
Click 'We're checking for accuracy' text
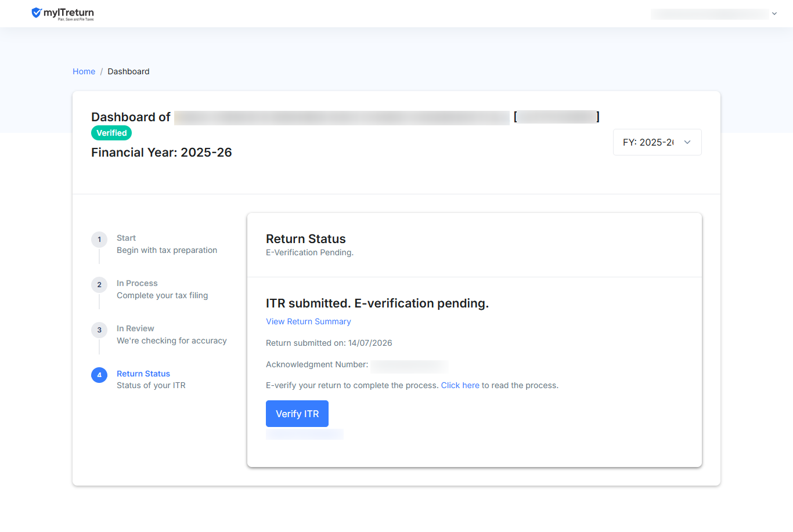tap(172, 341)
